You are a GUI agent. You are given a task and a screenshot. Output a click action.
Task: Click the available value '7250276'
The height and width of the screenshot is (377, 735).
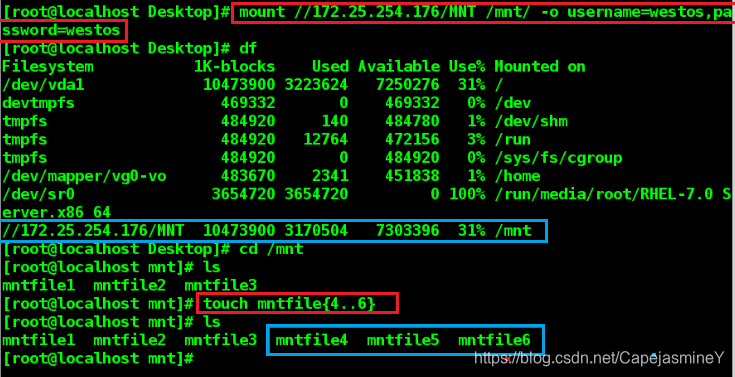tap(408, 85)
